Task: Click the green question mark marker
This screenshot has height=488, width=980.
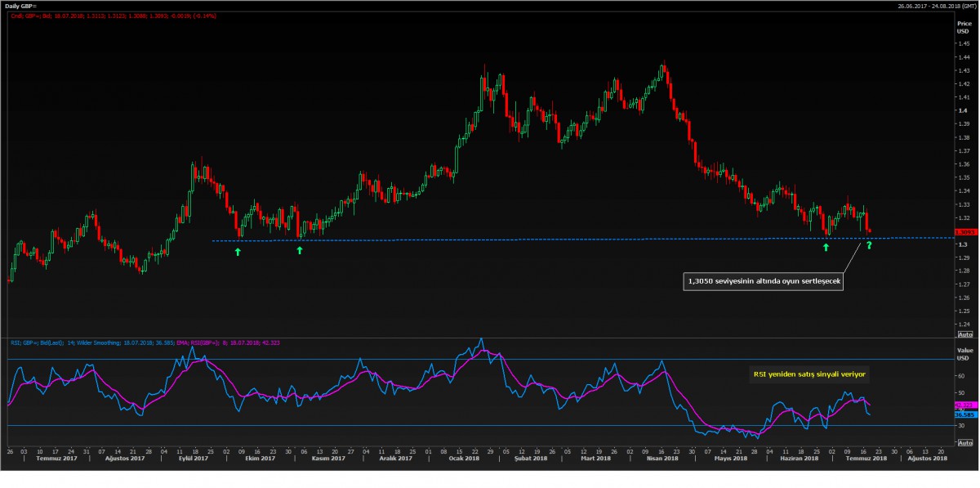Action: pos(869,245)
